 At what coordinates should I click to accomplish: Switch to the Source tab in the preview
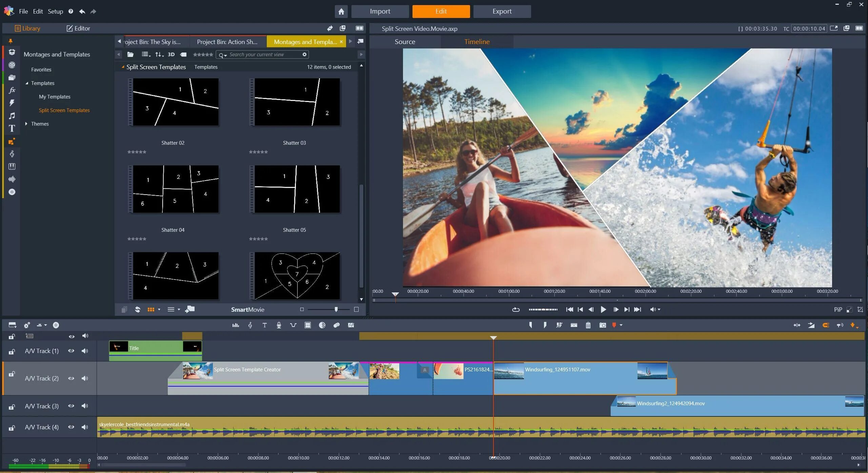coord(405,41)
